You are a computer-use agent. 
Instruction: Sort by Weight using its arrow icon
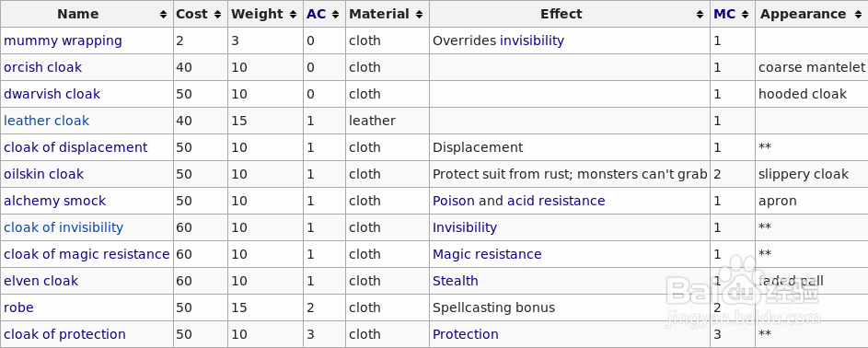pyautogui.click(x=293, y=15)
